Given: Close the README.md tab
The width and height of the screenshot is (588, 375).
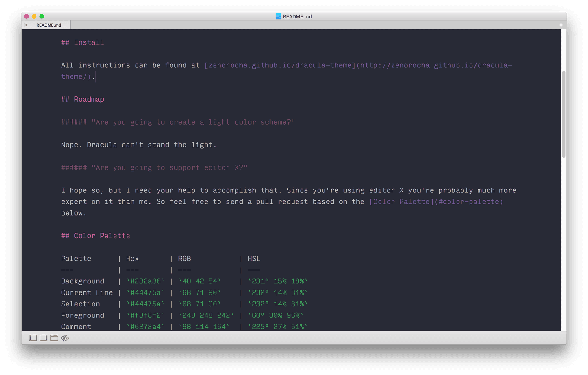Looking at the screenshot, I should click(x=26, y=25).
